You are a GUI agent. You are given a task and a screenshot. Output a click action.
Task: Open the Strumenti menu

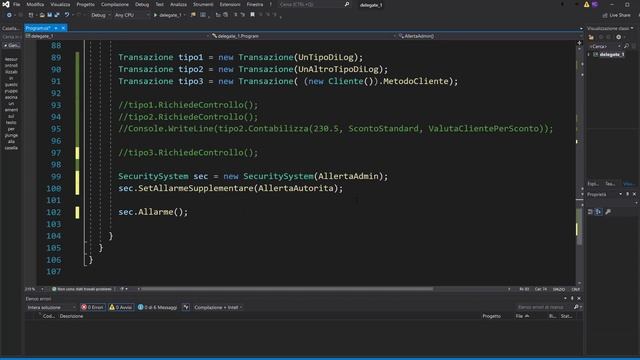203,4
